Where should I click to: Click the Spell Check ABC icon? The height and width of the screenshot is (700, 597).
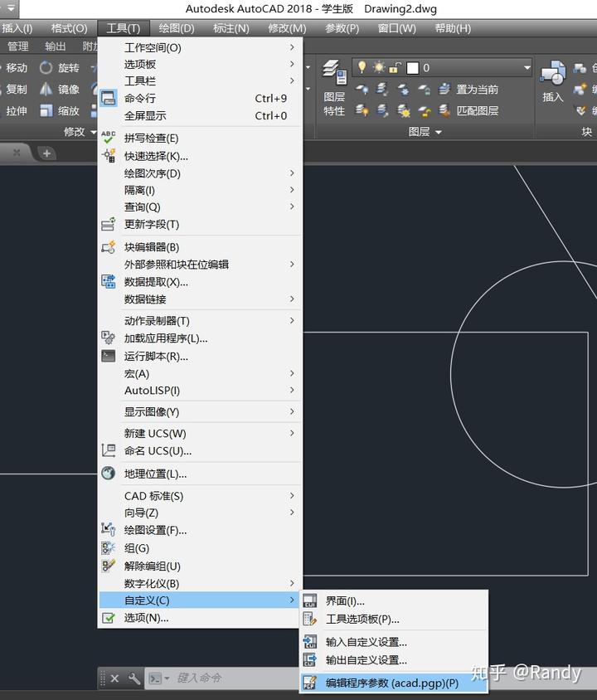click(x=109, y=138)
